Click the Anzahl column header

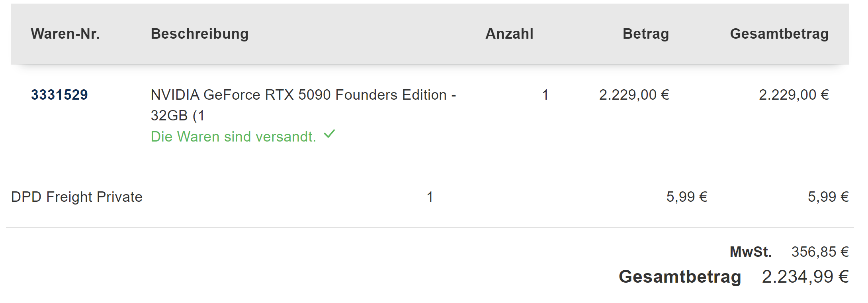pyautogui.click(x=509, y=34)
